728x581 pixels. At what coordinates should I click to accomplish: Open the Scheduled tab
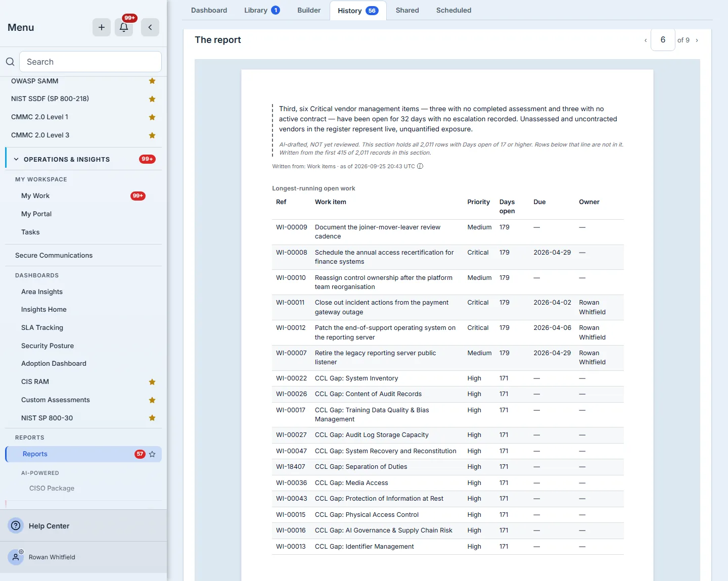[453, 10]
